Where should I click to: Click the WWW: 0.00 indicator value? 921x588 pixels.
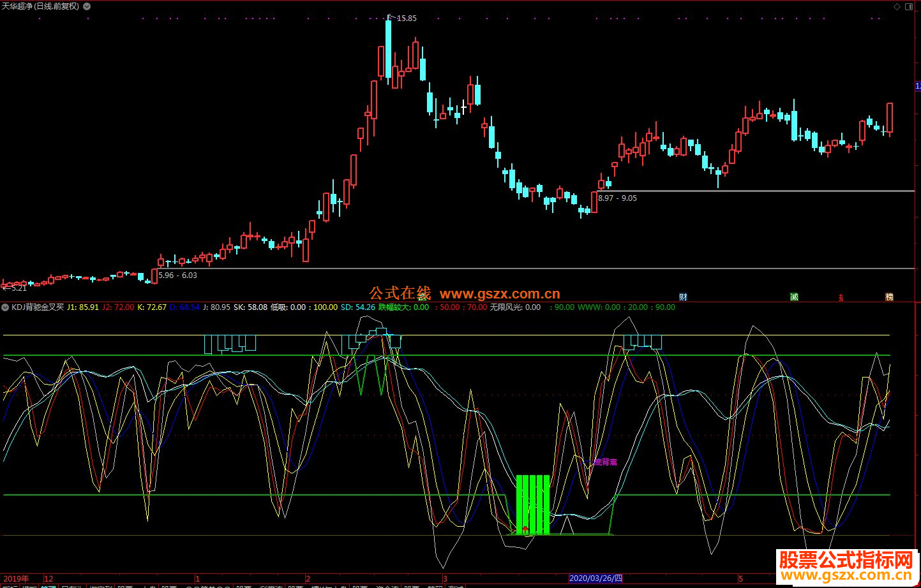pyautogui.click(x=599, y=307)
